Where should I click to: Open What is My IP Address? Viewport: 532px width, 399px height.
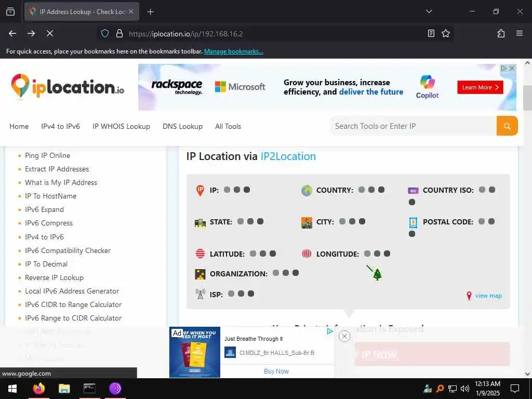pyautogui.click(x=61, y=182)
